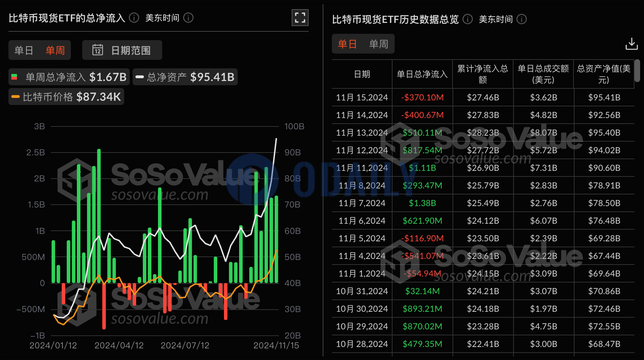644x360 pixels.
Task: Click the $6.07B trading volume cell
Action: [543, 221]
